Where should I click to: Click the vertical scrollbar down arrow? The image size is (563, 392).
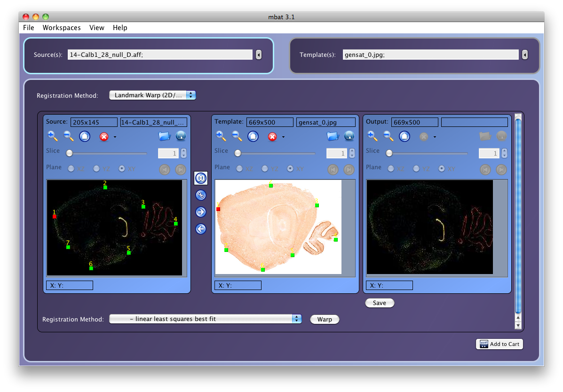coord(518,325)
